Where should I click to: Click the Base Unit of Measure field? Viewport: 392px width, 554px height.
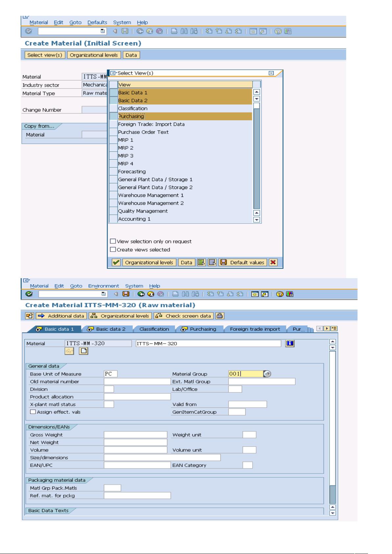pos(110,374)
